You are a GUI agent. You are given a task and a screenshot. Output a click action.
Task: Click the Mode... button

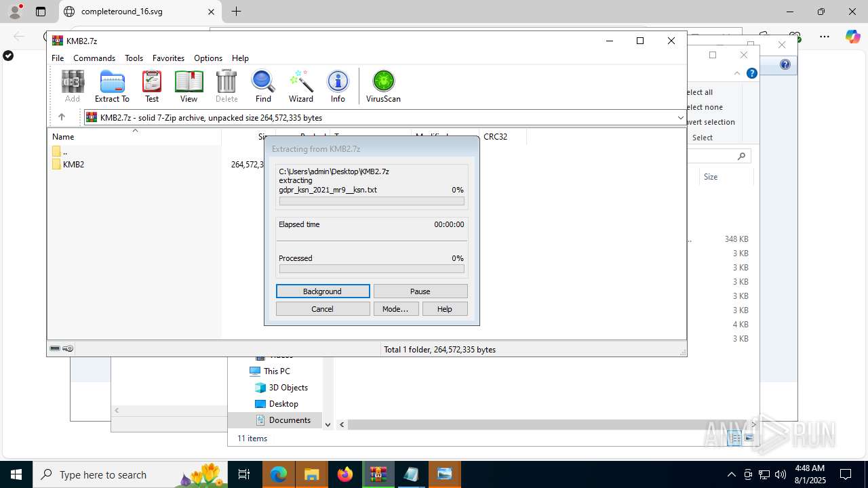pyautogui.click(x=395, y=309)
